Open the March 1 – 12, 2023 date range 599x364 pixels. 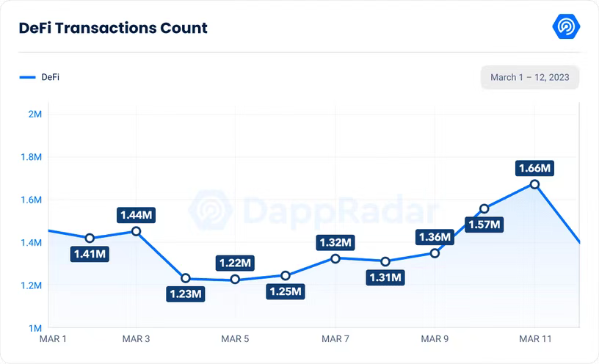click(x=530, y=77)
